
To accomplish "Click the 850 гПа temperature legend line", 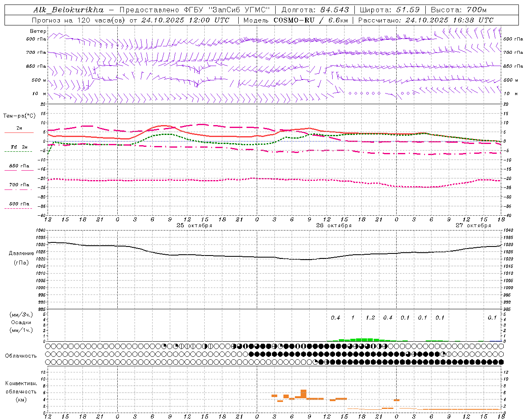I will click(x=19, y=170).
